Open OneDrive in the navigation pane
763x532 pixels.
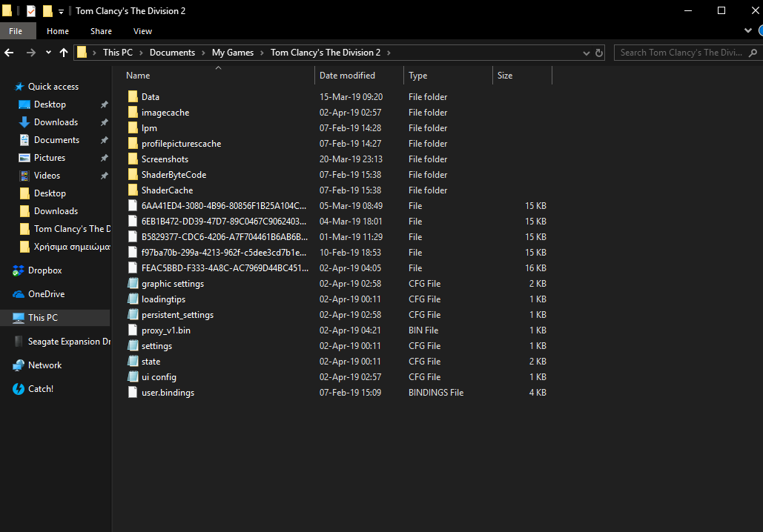(46, 294)
